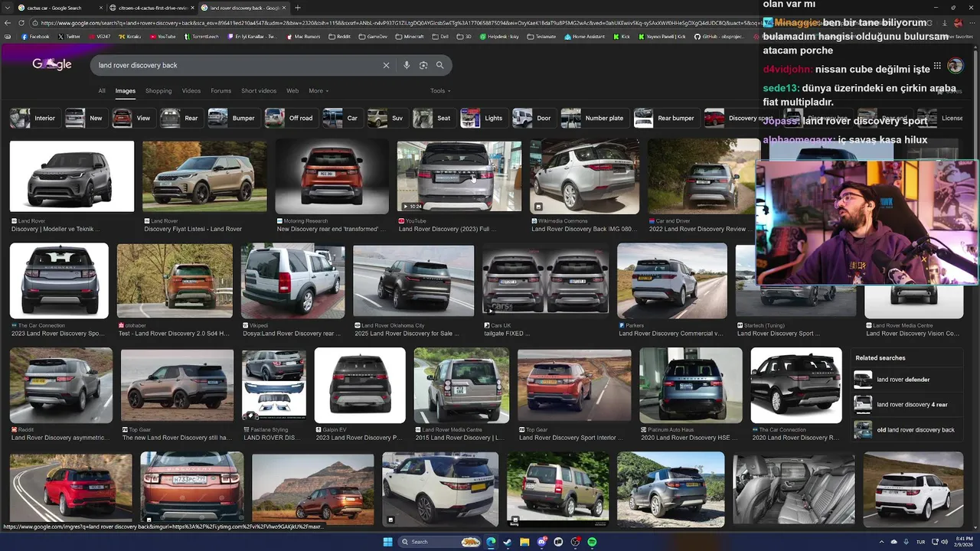Viewport: 980px width, 551px height.
Task: Open Spotify from the taskbar
Action: point(592,542)
